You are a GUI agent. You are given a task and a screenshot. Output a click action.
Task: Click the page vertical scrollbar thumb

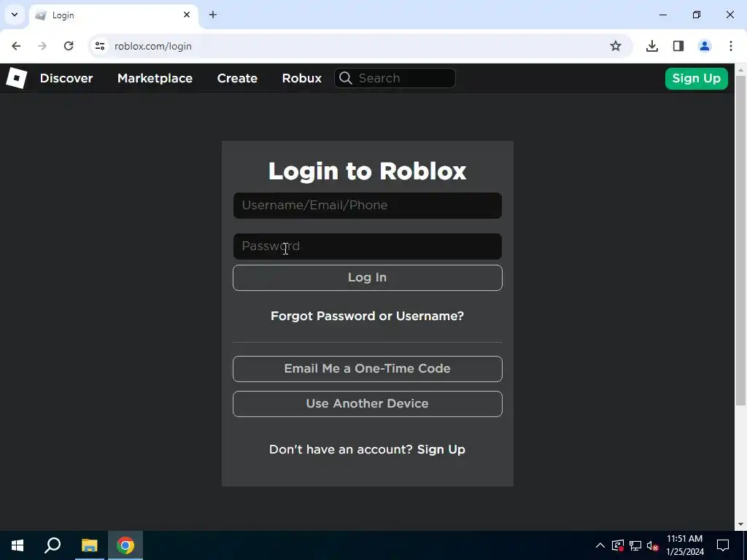point(740,241)
